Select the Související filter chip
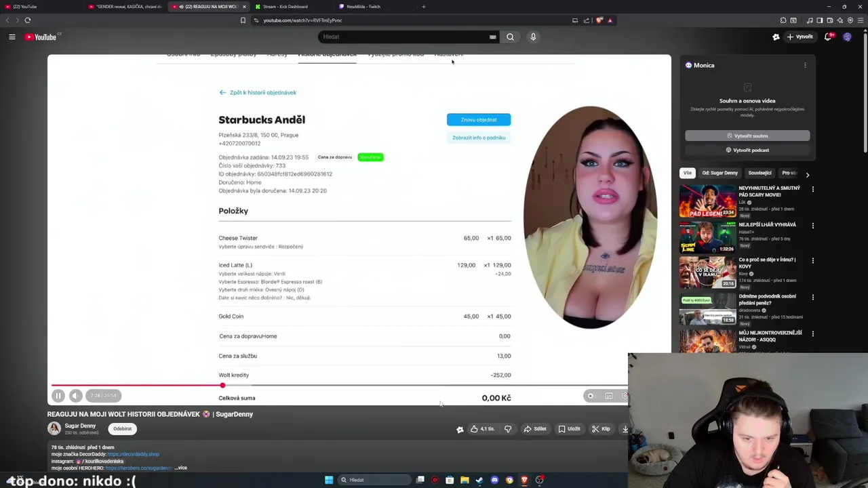The width and height of the screenshot is (868, 488). [x=759, y=173]
